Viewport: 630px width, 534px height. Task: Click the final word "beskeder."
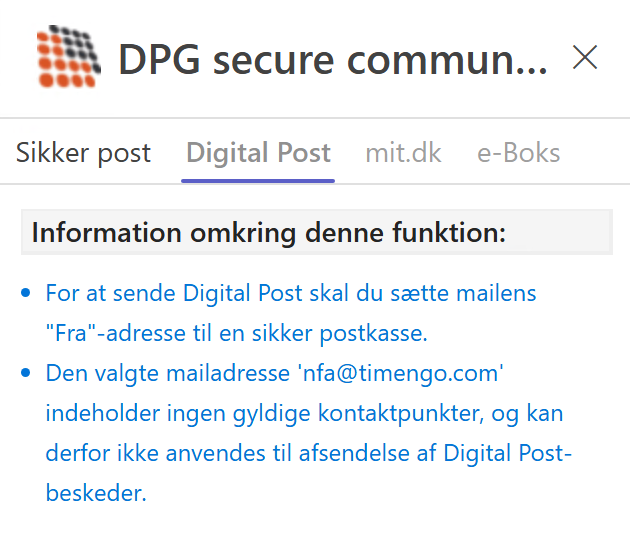(96, 493)
